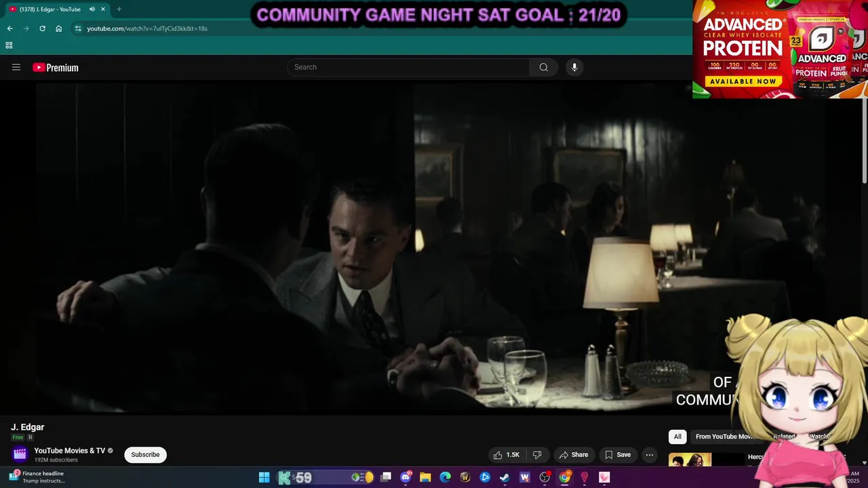Open World of Warcraft taskbar icon
The image size is (868, 488).
tap(465, 477)
